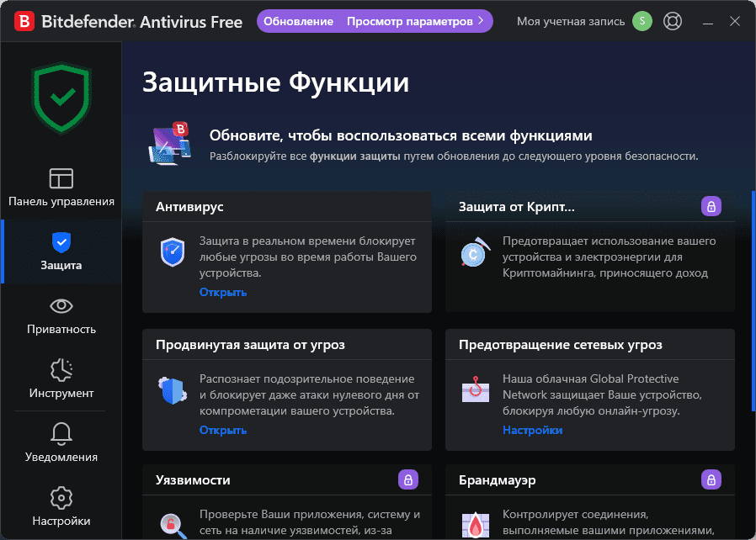Click the lock icon on Уязвимости card
756x540 pixels.
[408, 479]
